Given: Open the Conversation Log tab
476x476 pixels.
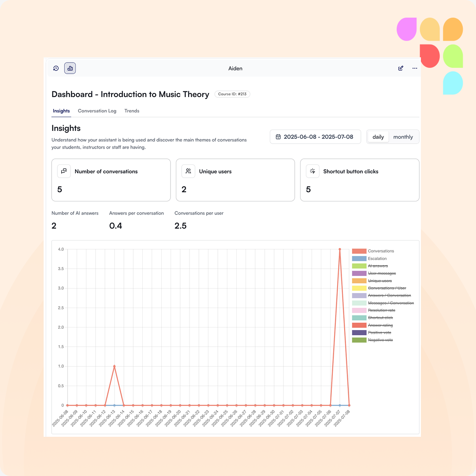Looking at the screenshot, I should [97, 111].
